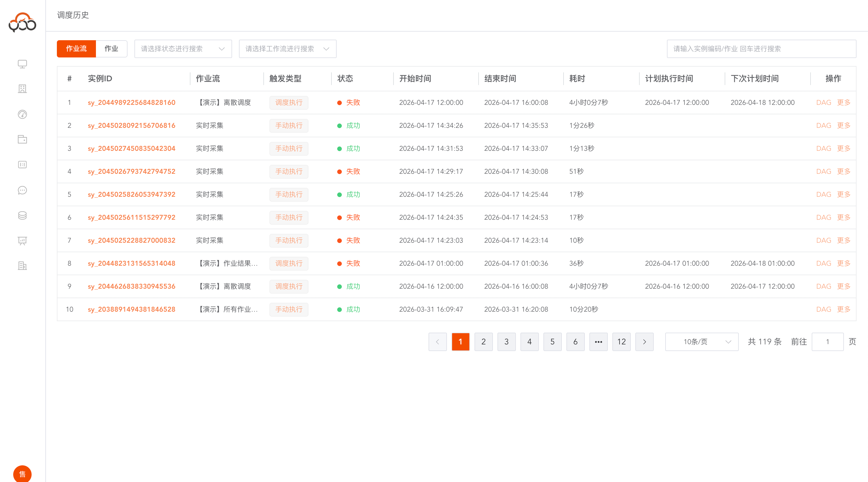This screenshot has width=868, height=482.
Task: Expand the workflow search dropdown
Action: [x=288, y=49]
